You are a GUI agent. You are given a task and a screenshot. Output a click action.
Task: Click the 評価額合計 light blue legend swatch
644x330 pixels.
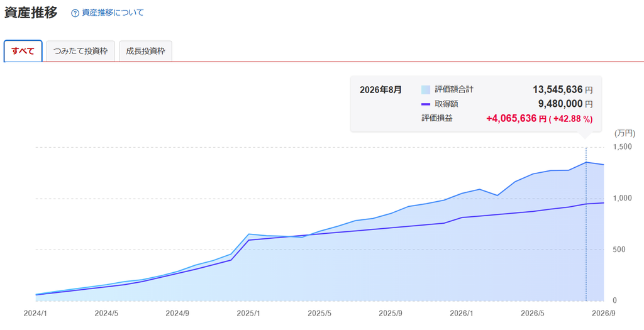[426, 89]
